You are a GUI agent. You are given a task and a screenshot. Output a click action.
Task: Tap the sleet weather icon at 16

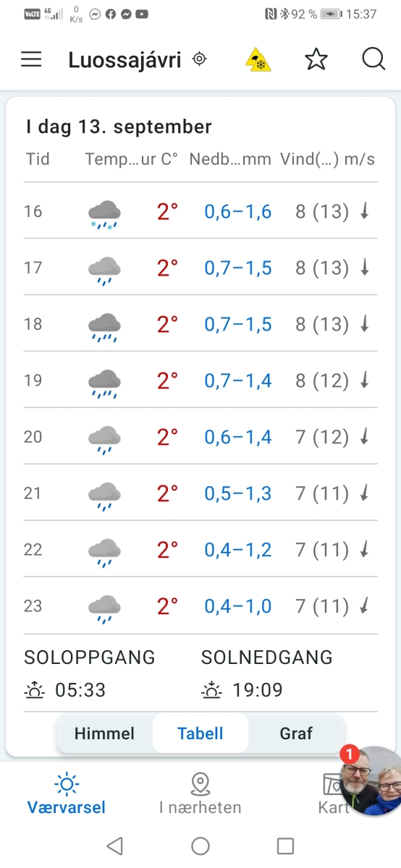(x=104, y=212)
